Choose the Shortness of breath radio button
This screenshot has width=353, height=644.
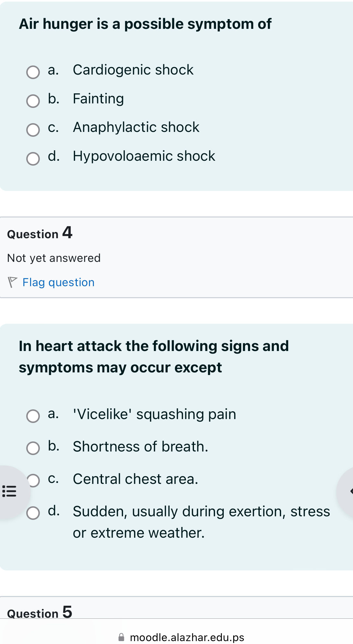tap(33, 448)
